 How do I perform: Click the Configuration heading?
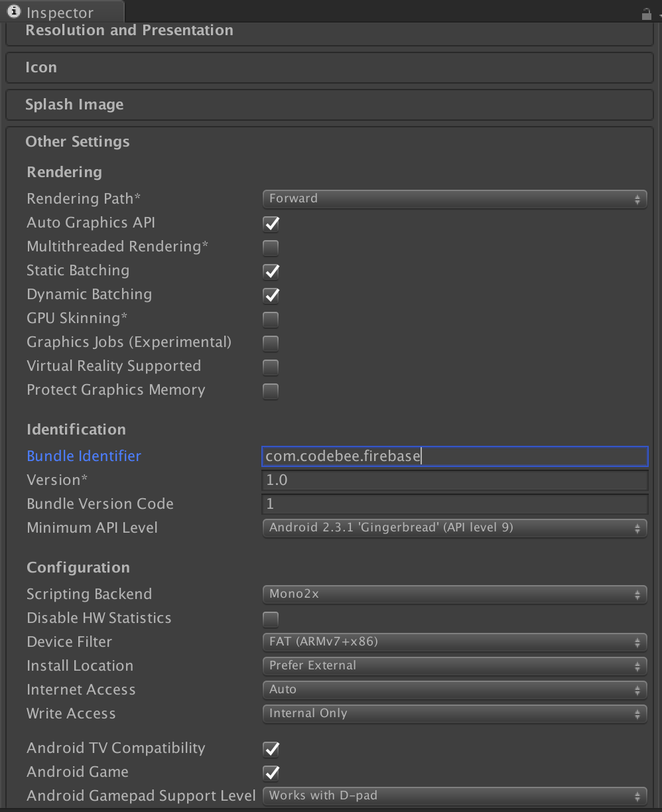coord(78,568)
